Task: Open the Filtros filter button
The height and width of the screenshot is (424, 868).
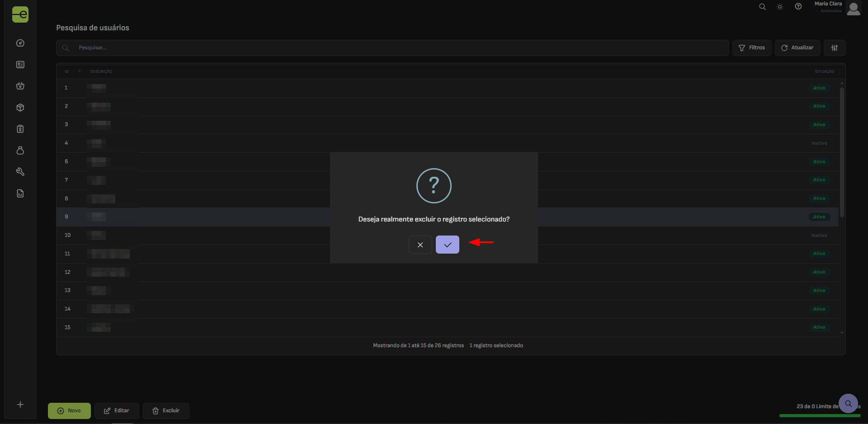Action: [752, 47]
